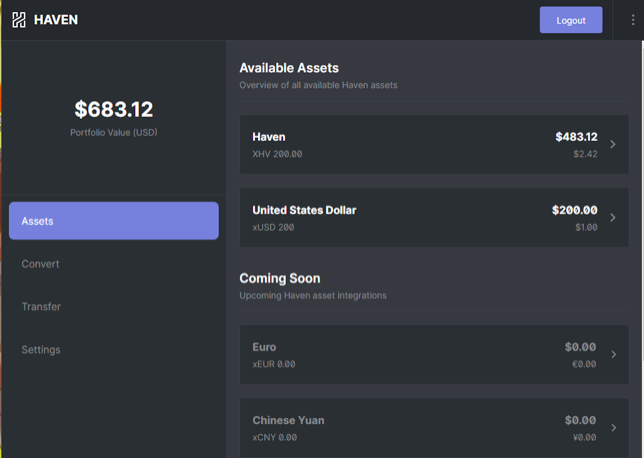Click the Chinese Yuan asset name

[288, 420]
